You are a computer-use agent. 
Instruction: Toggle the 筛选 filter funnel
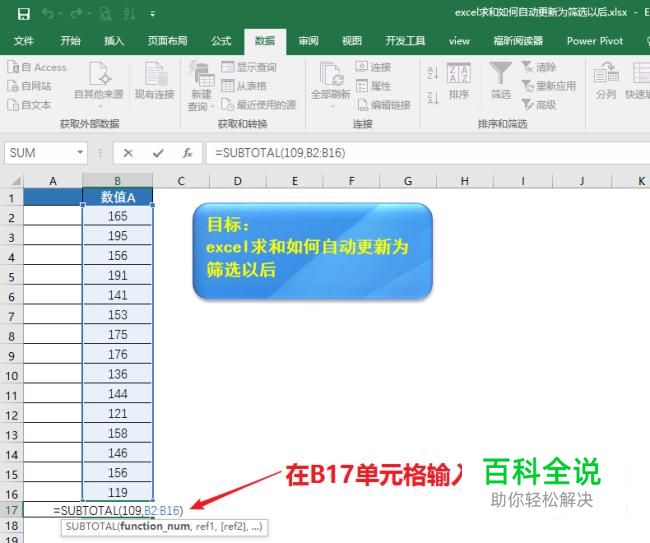501,81
